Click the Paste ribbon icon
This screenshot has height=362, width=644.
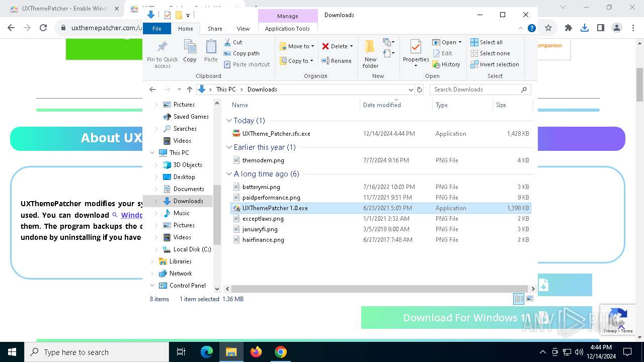pos(211,51)
